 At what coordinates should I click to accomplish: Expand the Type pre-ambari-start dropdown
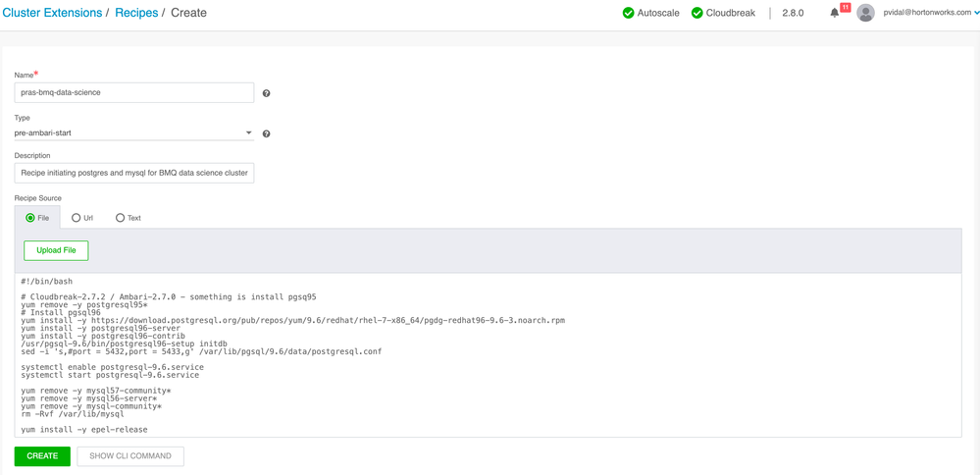[133, 132]
